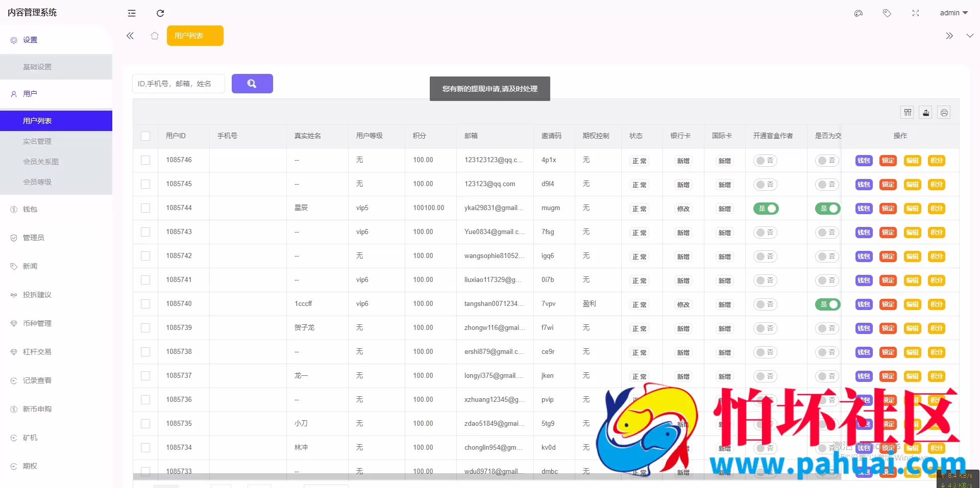Screen dimensions: 980x488
Task: Toggle fullscreen using the expand icon
Action: click(916, 13)
